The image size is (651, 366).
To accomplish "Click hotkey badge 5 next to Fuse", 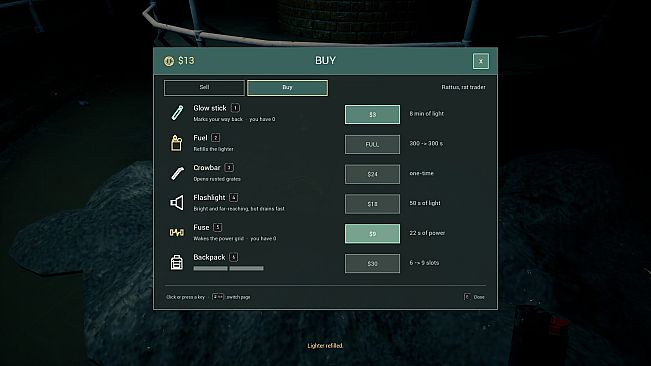I will click(218, 227).
